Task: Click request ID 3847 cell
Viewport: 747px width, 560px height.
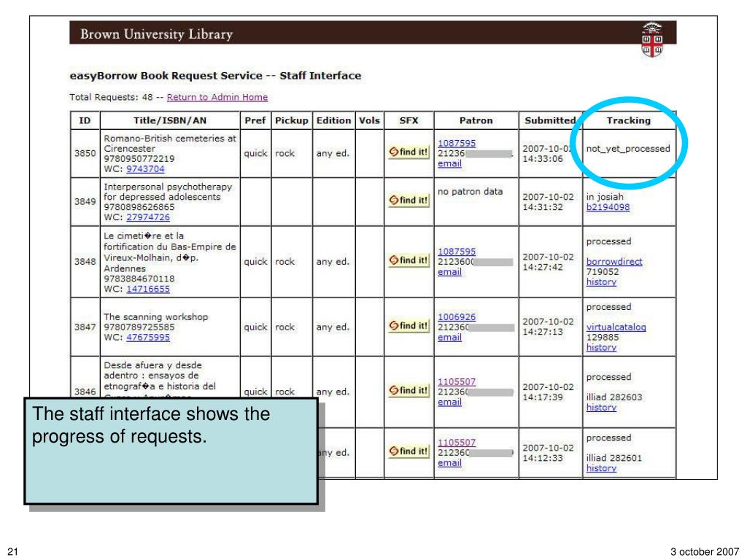Action: (85, 327)
